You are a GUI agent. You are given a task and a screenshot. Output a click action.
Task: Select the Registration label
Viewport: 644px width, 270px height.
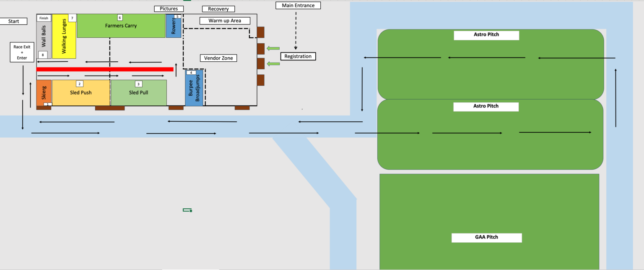point(298,56)
